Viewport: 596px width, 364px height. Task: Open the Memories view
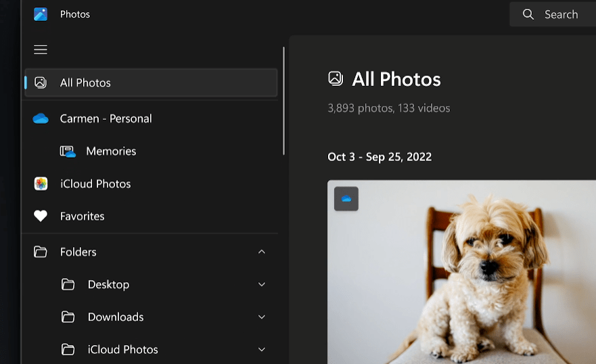coord(111,152)
